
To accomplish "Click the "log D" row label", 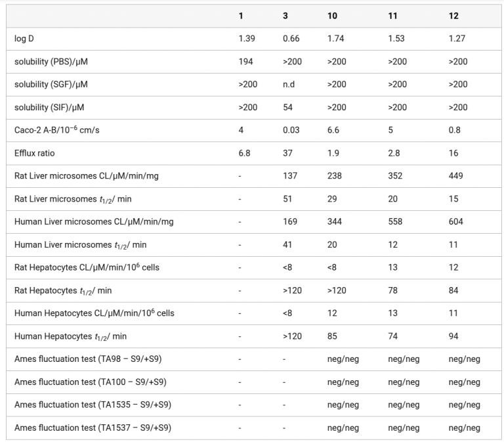I will click(x=24, y=39).
